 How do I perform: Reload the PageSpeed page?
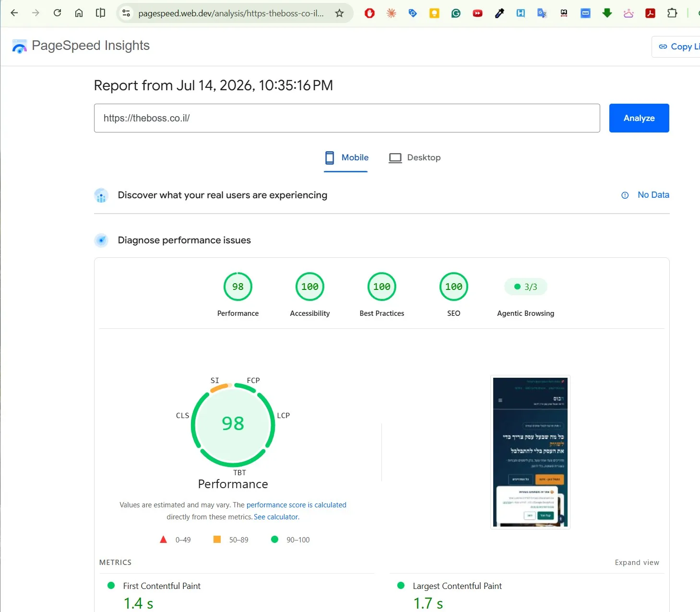(x=57, y=13)
